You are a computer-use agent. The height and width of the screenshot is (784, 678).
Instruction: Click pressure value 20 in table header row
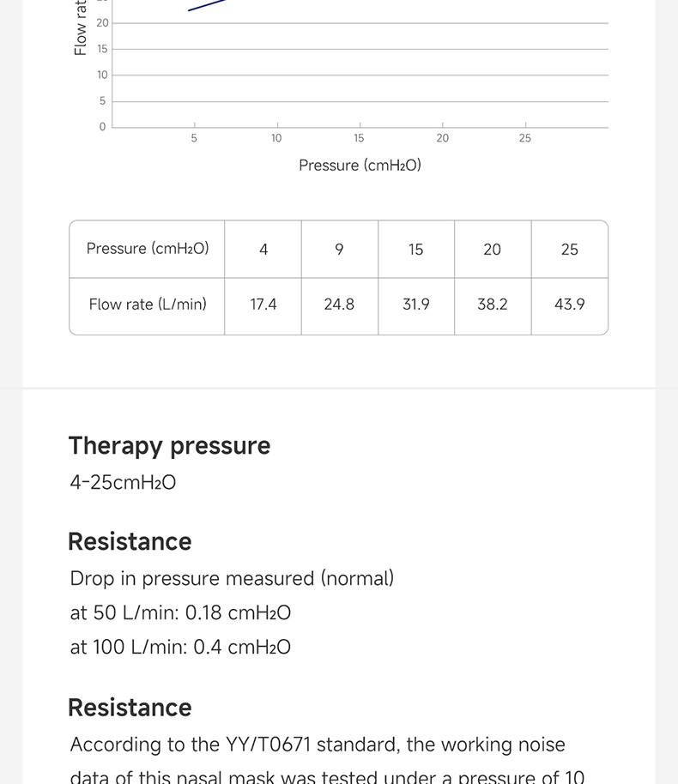pyautogui.click(x=493, y=249)
